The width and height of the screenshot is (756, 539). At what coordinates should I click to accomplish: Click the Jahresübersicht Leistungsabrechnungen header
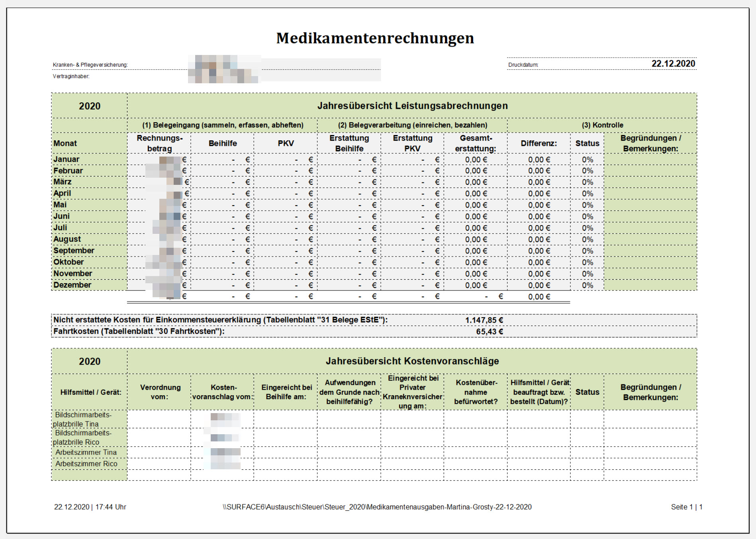click(x=412, y=106)
